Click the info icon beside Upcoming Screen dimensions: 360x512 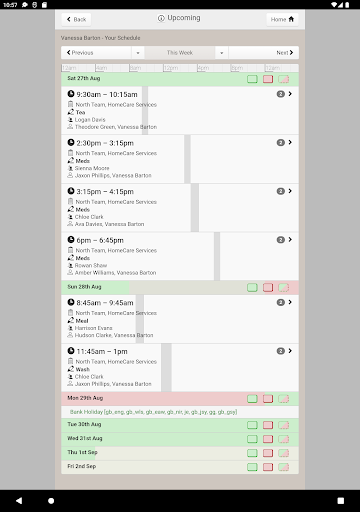pos(161,18)
